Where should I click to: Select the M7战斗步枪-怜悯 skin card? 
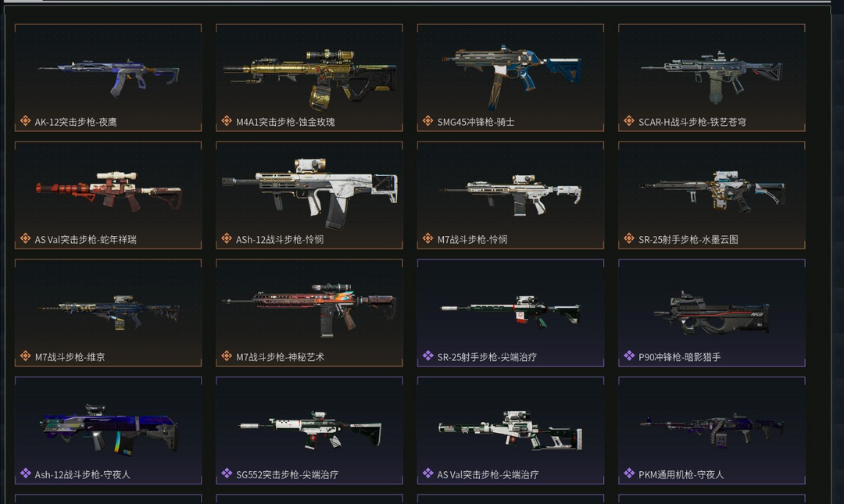tap(511, 195)
